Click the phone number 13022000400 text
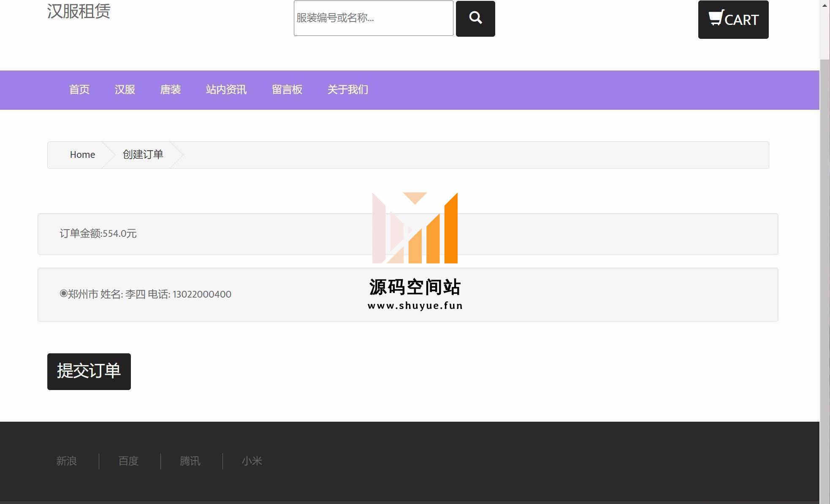The image size is (830, 504). pyautogui.click(x=202, y=294)
